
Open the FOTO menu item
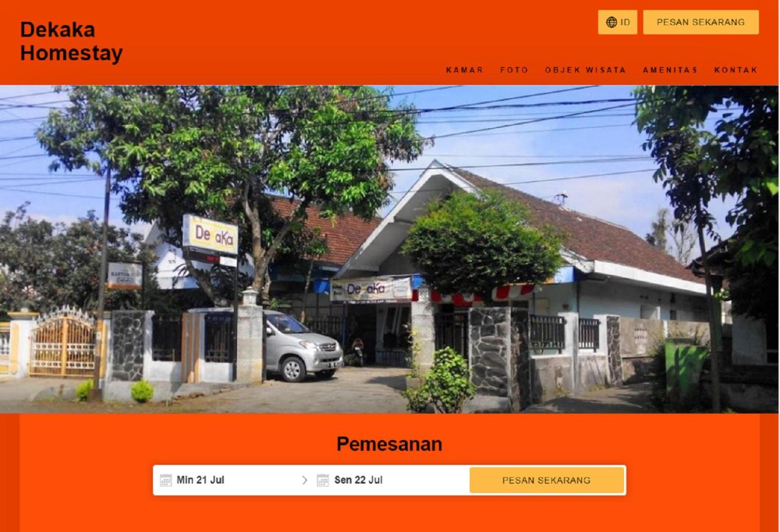click(x=514, y=70)
